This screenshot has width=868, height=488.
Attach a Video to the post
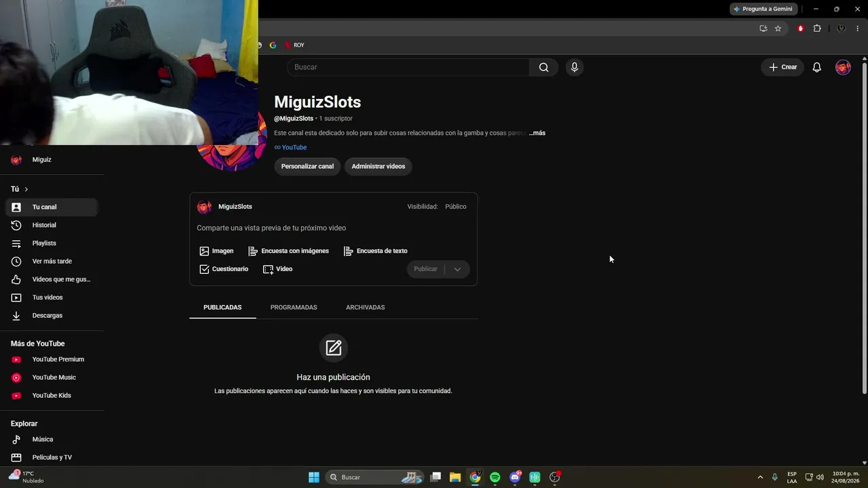click(278, 269)
